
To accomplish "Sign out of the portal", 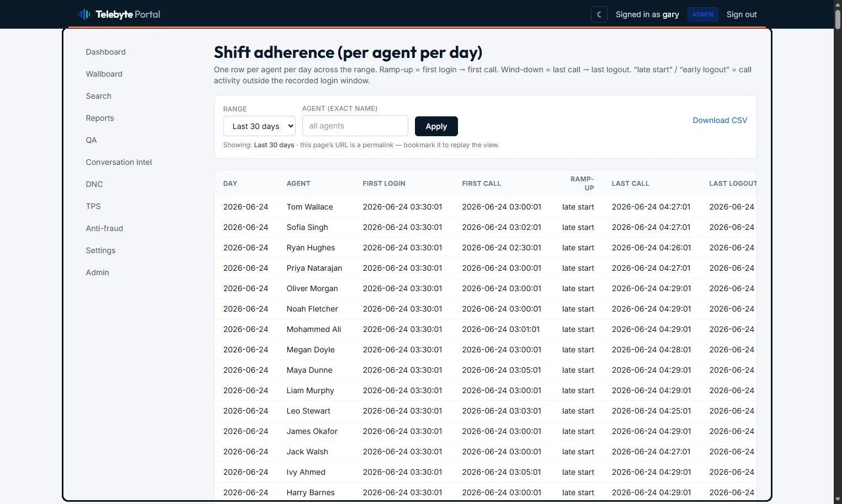I will click(x=742, y=14).
